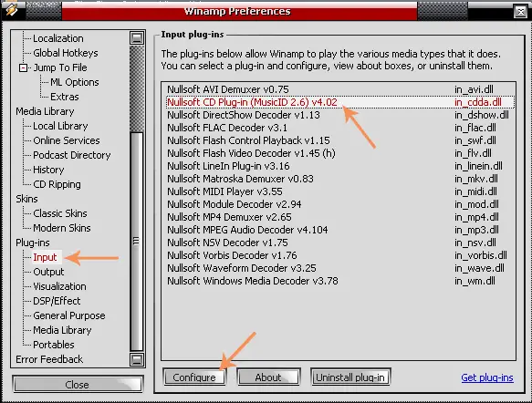The height and width of the screenshot is (403, 532).
Task: Select Extras under Jump To File
Action: pyautogui.click(x=65, y=97)
